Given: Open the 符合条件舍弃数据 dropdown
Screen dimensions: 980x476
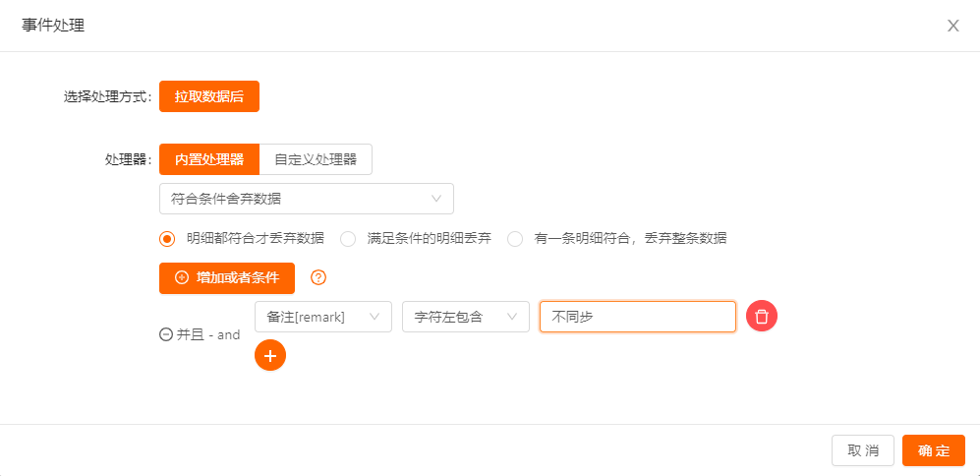Looking at the screenshot, I should click(x=306, y=199).
